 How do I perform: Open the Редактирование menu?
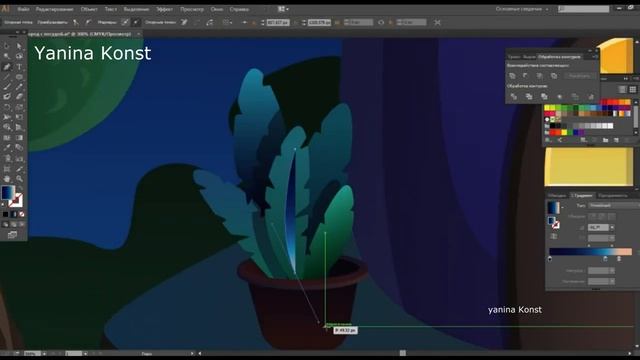54,9
